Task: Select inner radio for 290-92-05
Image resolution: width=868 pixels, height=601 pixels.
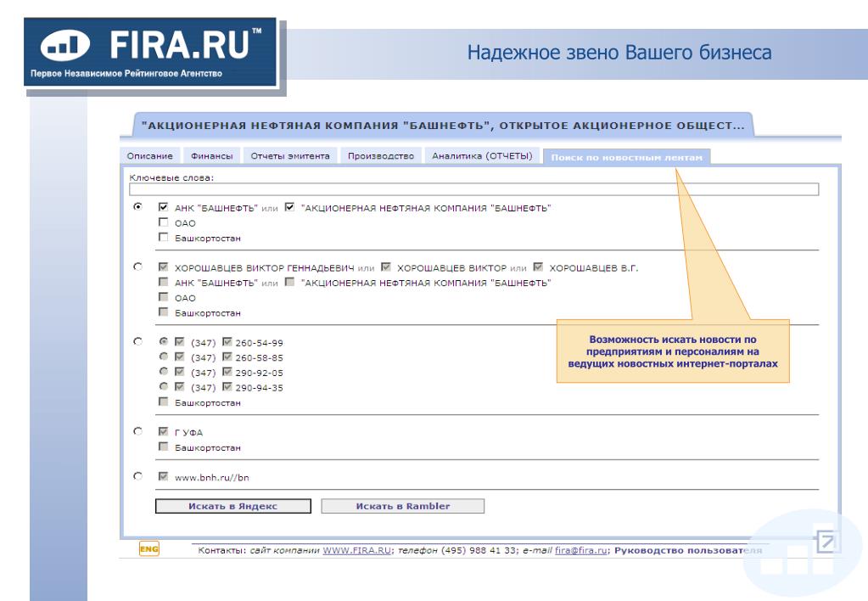Action: [x=163, y=371]
